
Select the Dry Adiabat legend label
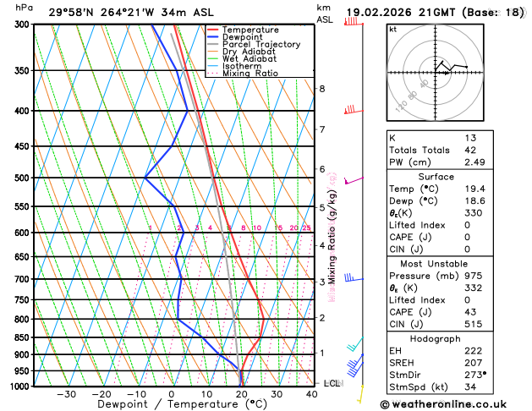pyautogui.click(x=249, y=52)
